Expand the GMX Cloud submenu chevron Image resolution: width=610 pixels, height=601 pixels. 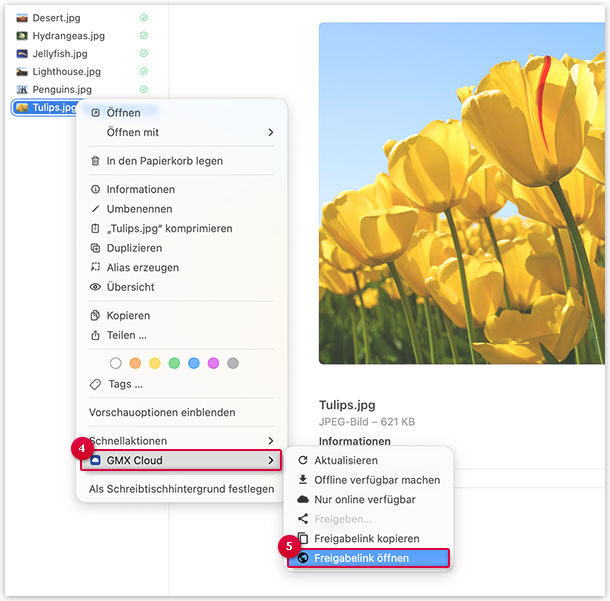tap(270, 460)
